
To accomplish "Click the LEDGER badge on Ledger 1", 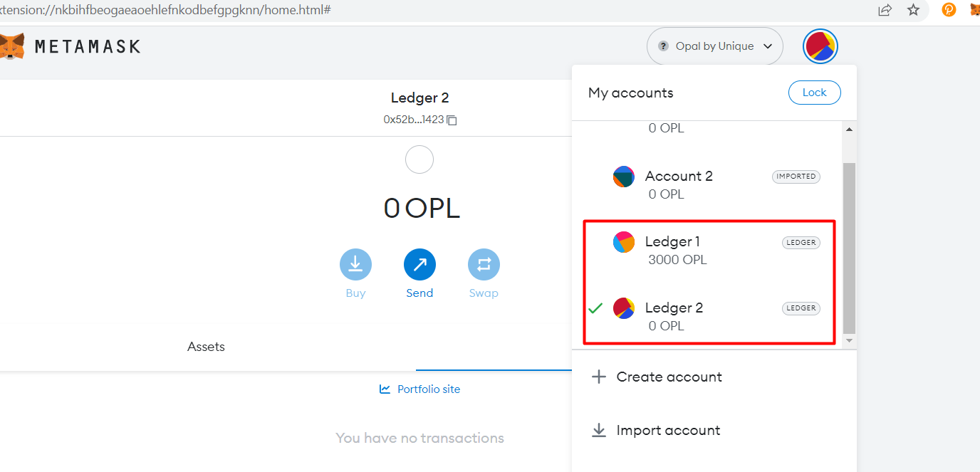I will coord(801,243).
